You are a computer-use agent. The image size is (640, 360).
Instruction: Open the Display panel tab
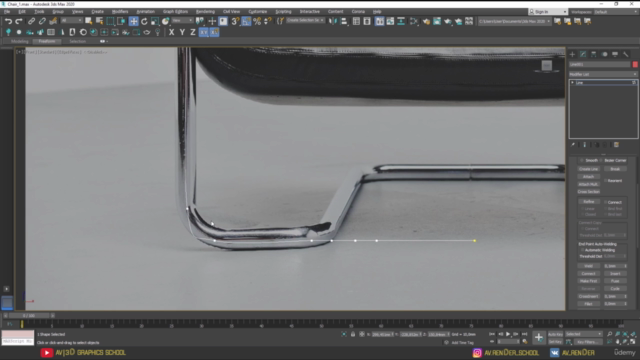[615, 54]
